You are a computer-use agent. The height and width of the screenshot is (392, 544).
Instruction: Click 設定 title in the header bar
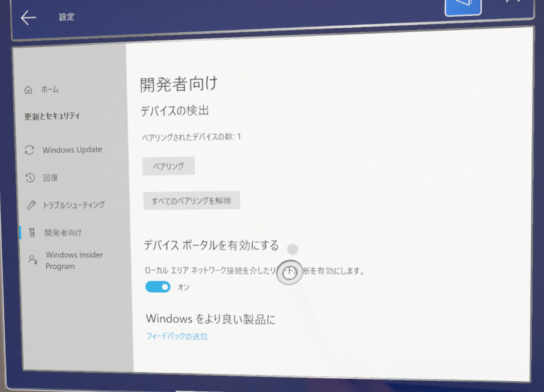pyautogui.click(x=67, y=17)
